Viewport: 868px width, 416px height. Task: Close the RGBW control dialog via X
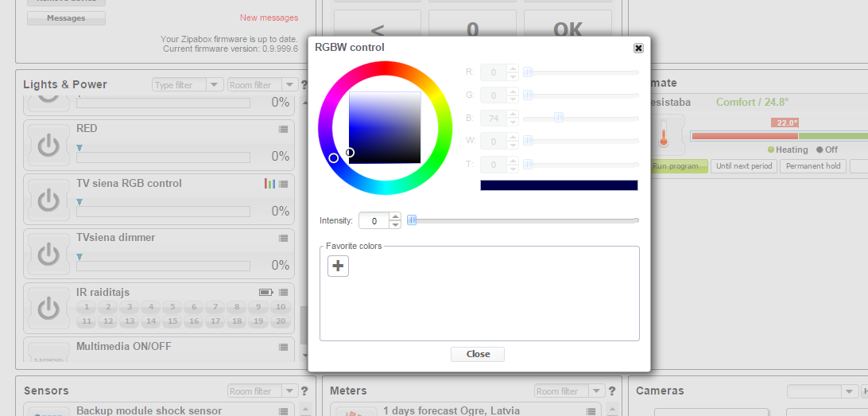[638, 48]
